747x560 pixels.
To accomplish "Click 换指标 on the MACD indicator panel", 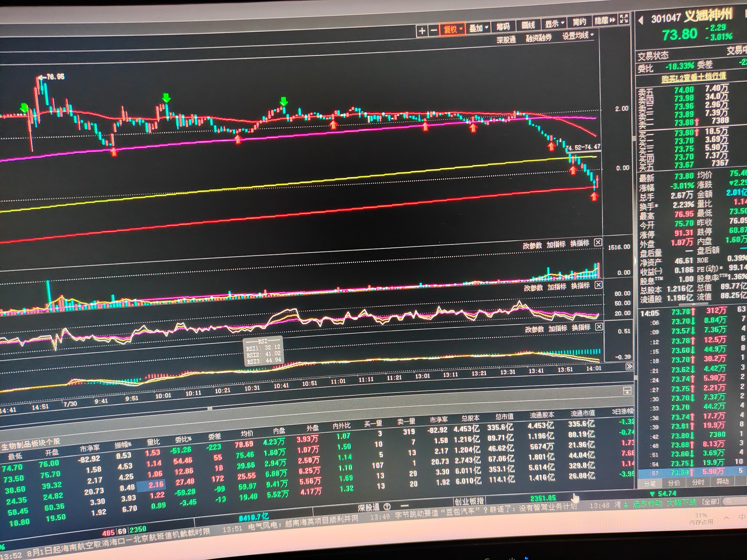I will (581, 327).
